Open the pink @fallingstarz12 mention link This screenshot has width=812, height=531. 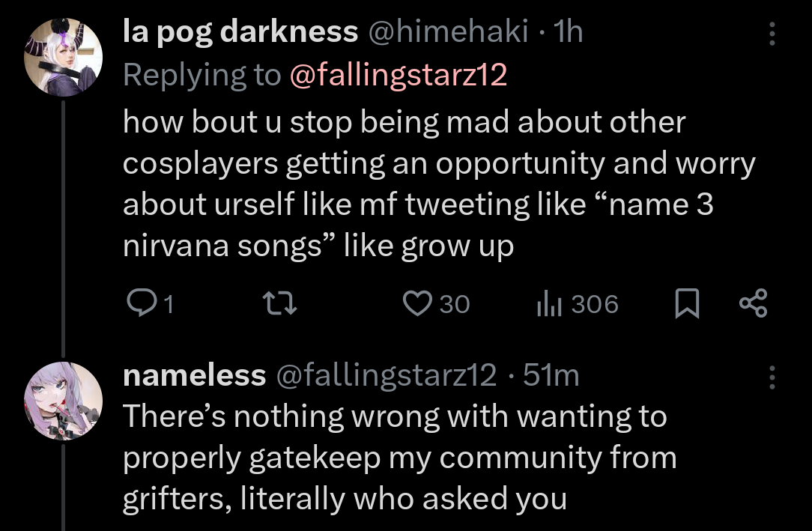pos(398,74)
